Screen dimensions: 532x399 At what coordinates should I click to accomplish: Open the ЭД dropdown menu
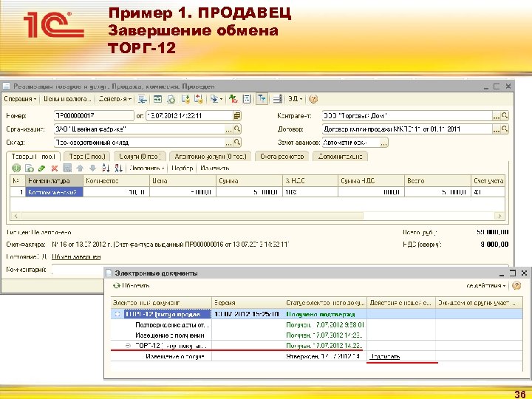coord(295,99)
